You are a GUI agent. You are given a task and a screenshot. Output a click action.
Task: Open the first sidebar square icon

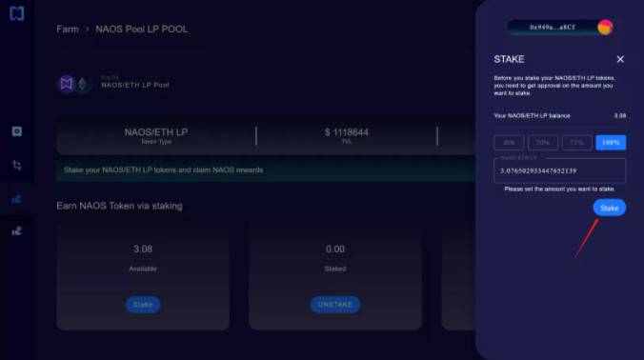[x=17, y=131]
